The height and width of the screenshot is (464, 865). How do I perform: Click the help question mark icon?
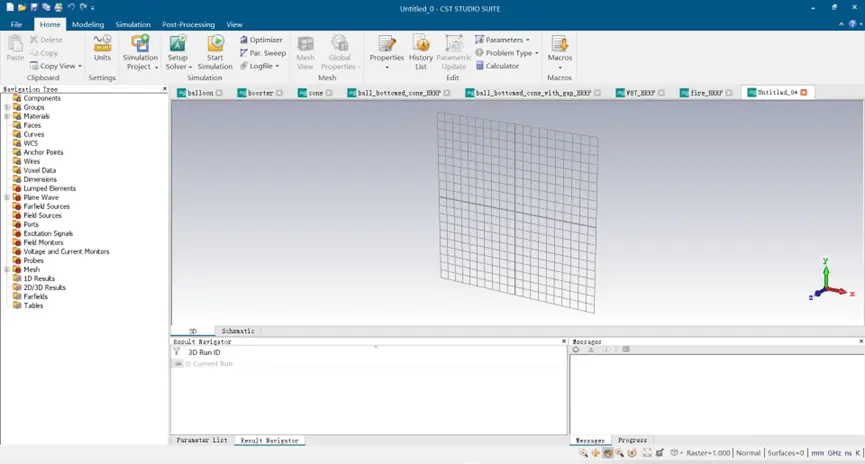pyautogui.click(x=852, y=24)
